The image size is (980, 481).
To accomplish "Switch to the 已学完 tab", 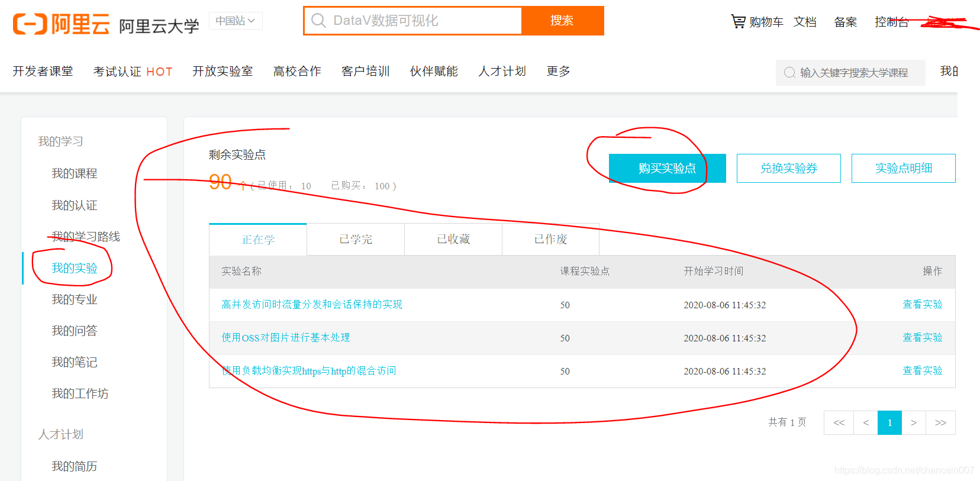I will point(356,240).
